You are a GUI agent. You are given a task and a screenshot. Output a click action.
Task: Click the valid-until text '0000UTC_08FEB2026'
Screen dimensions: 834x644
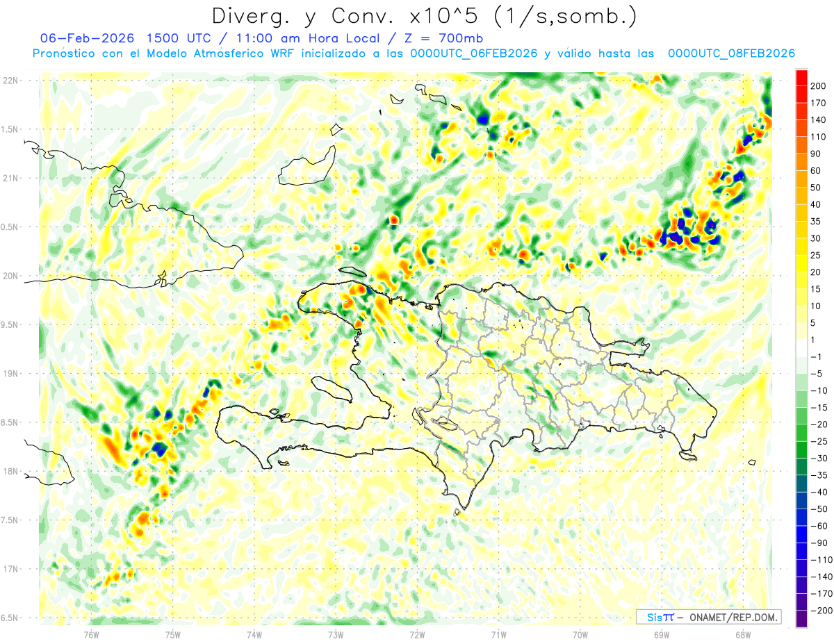tap(731, 53)
